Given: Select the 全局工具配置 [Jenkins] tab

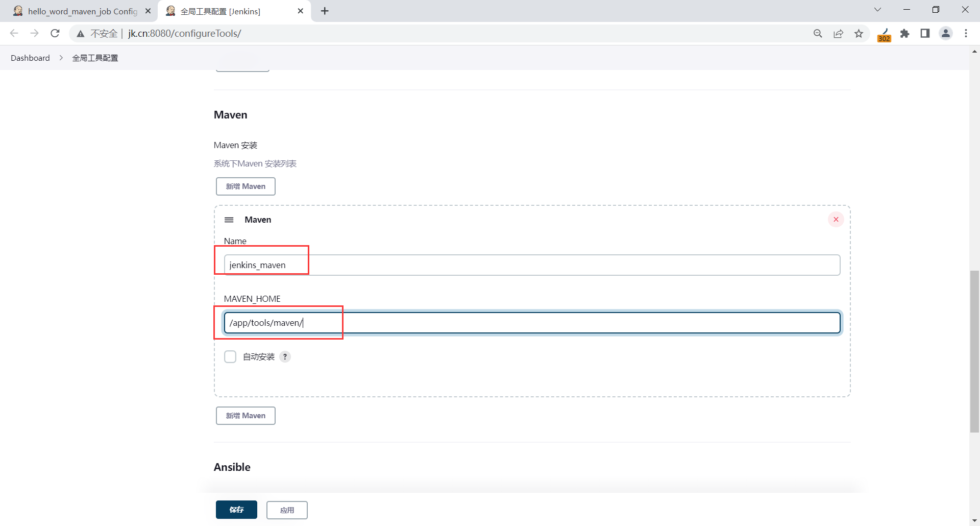Looking at the screenshot, I should pos(235,11).
